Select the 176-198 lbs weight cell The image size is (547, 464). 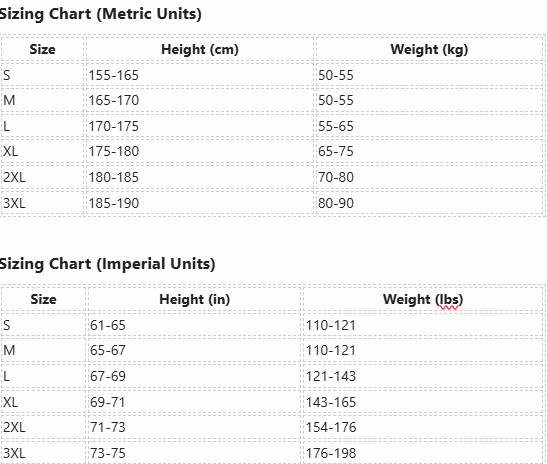pos(423,453)
